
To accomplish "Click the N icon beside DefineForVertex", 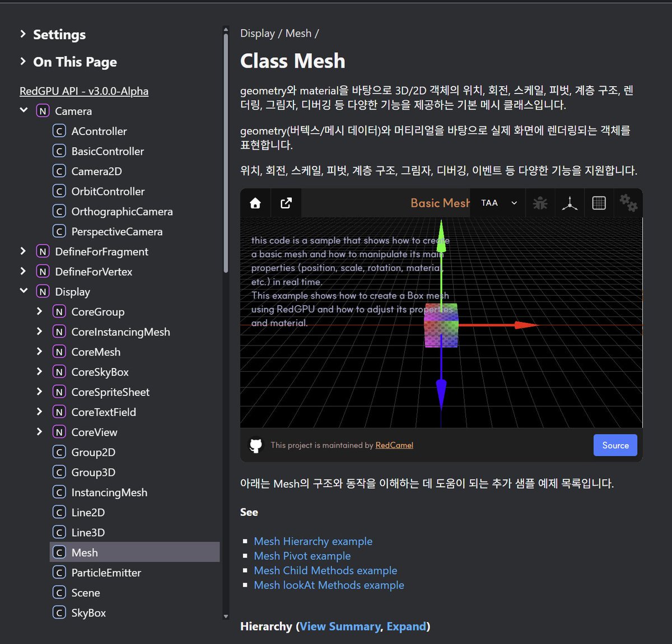I will [x=43, y=272].
